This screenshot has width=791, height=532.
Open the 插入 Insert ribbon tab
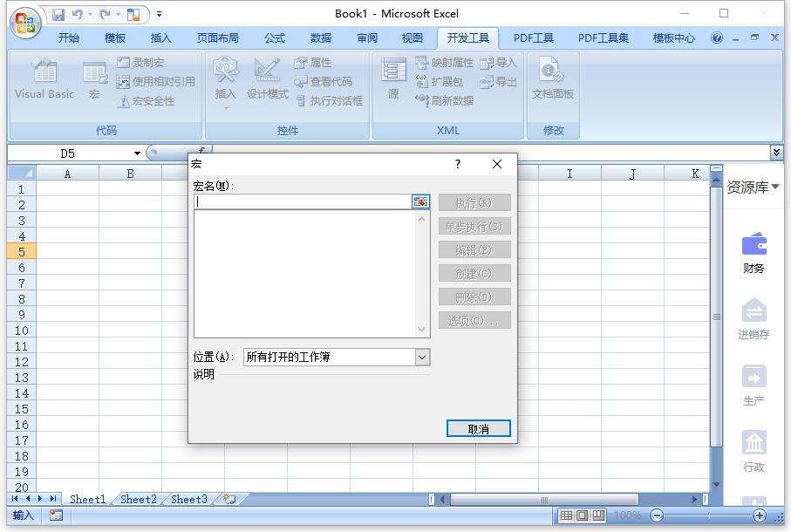161,38
